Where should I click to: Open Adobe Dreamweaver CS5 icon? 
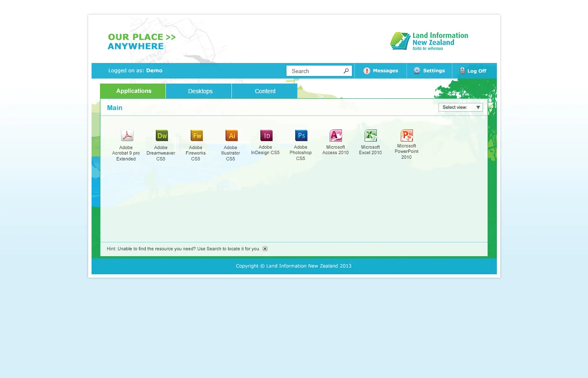[162, 136]
